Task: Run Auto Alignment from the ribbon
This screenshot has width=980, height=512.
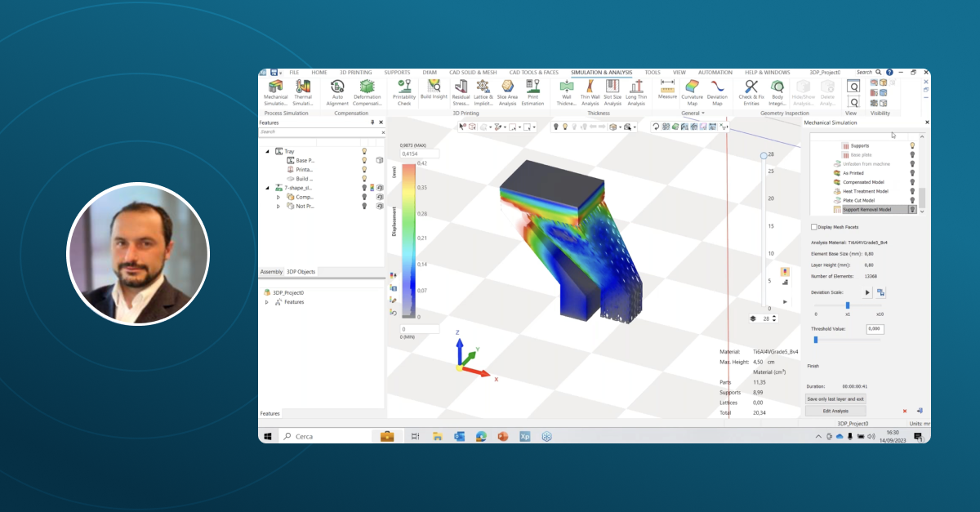Action: pos(337,91)
